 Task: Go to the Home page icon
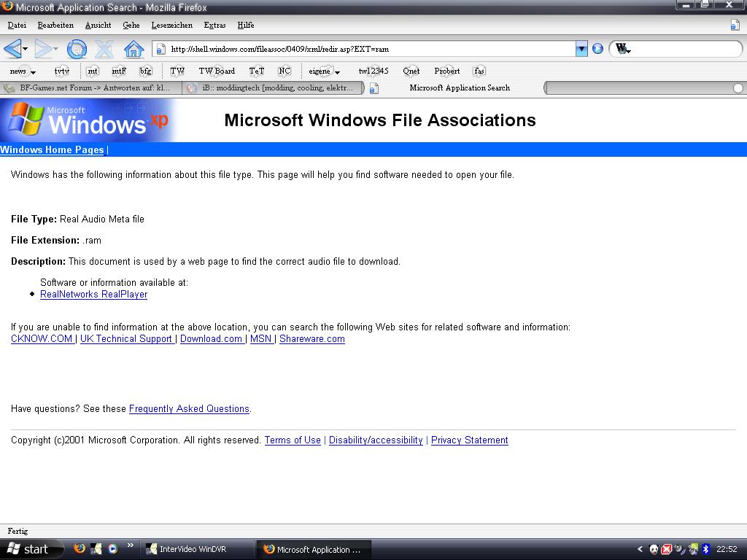133,49
